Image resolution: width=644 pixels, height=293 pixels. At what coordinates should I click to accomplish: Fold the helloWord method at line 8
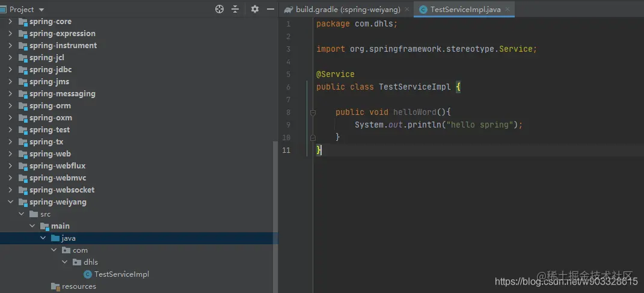(x=313, y=112)
